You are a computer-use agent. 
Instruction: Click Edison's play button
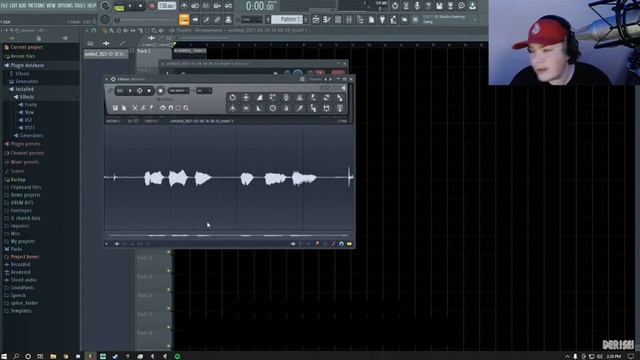coord(130,91)
